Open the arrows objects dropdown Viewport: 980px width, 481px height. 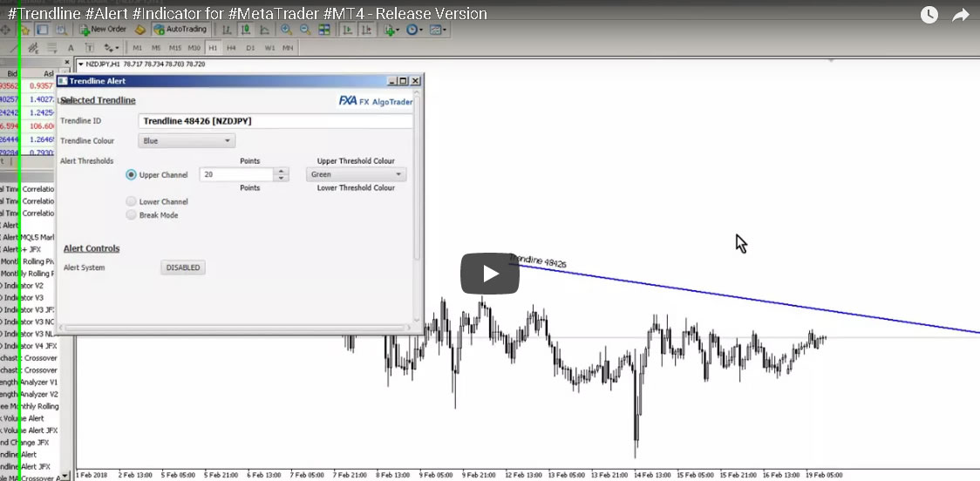pyautogui.click(x=112, y=48)
